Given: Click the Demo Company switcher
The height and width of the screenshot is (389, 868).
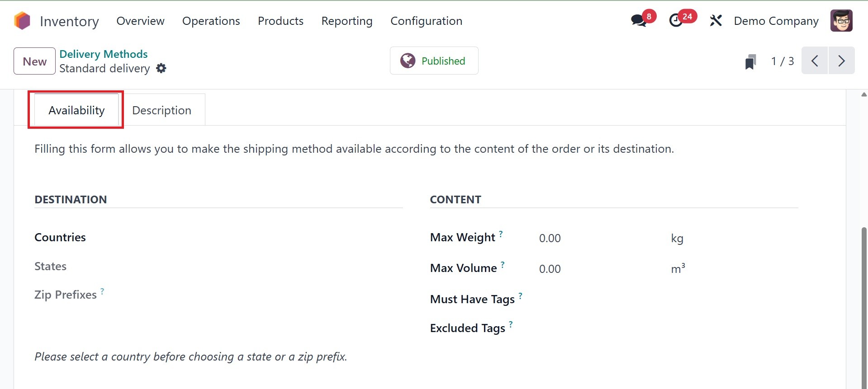Looking at the screenshot, I should [x=776, y=21].
